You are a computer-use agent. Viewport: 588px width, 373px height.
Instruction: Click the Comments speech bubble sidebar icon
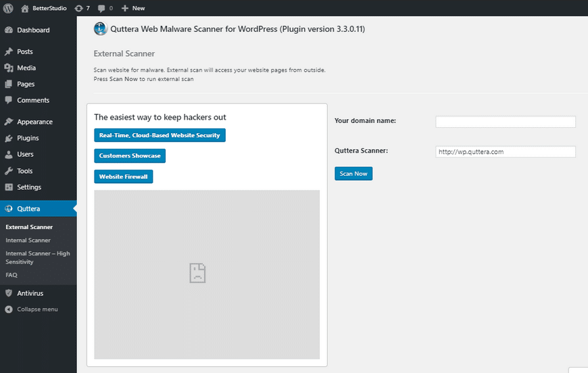(9, 100)
